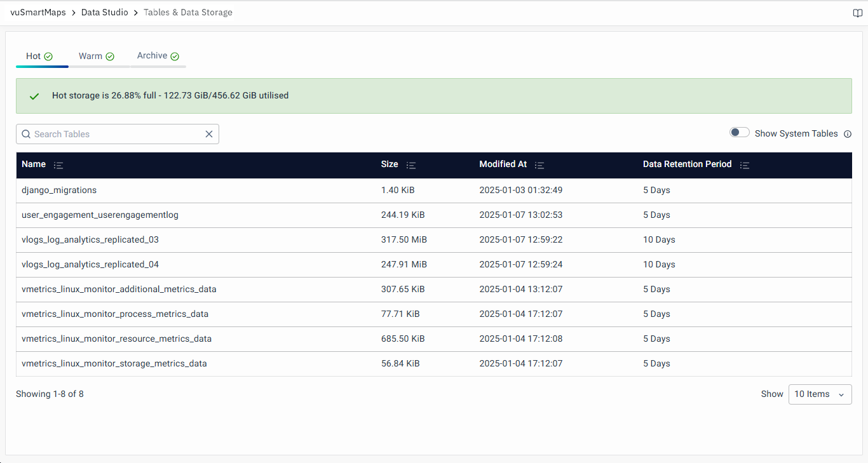Enable the Show System Tables toggle
868x463 pixels.
click(739, 132)
